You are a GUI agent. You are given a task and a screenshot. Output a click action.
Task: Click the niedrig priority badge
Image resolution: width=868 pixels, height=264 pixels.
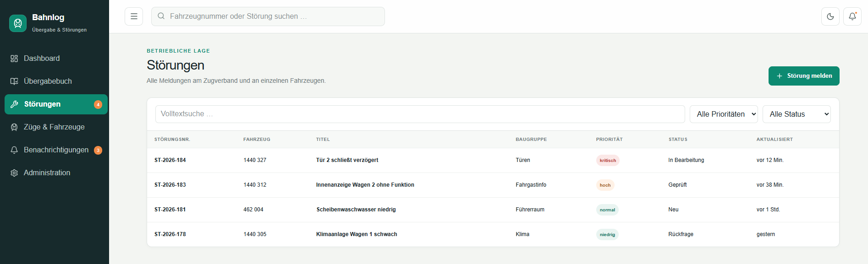click(607, 235)
